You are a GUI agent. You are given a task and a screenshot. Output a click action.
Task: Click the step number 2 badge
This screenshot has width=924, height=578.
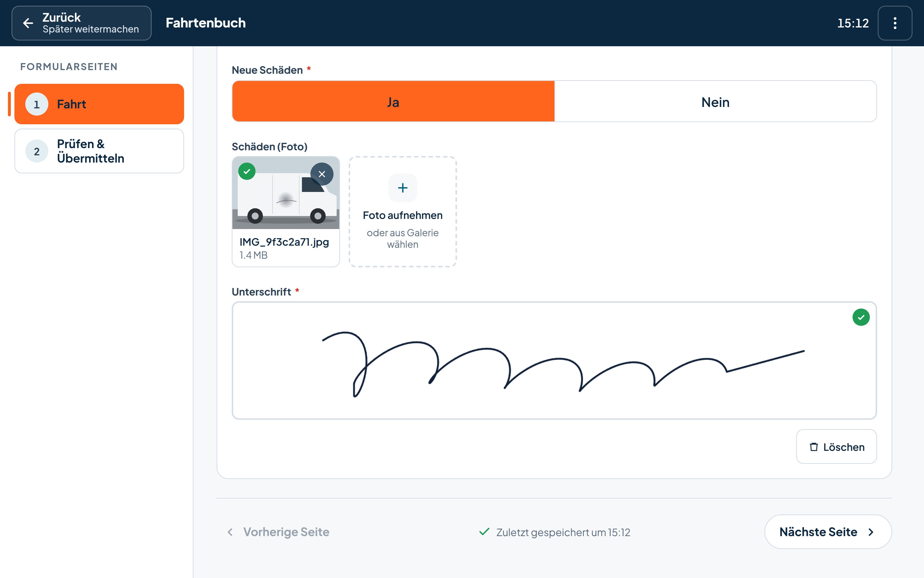pos(37,151)
